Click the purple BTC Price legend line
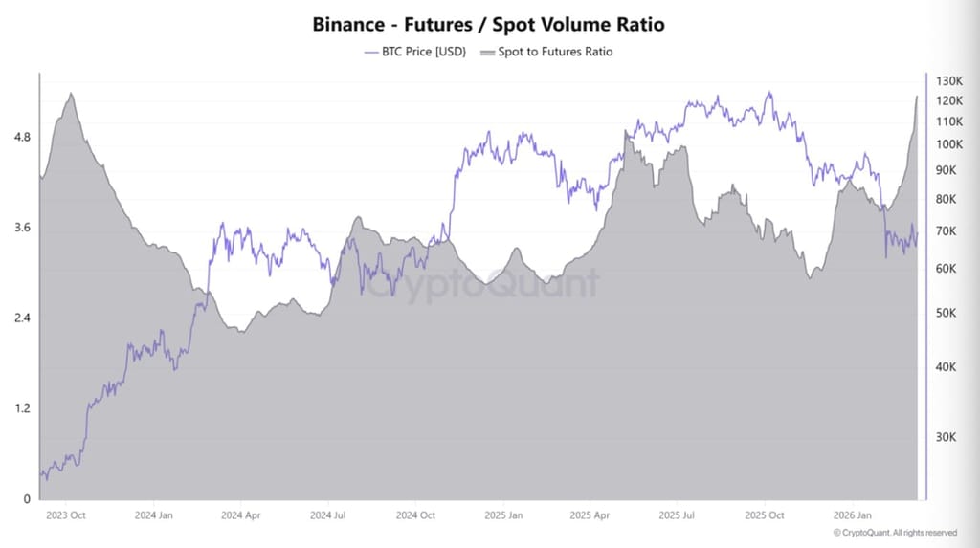 point(371,53)
